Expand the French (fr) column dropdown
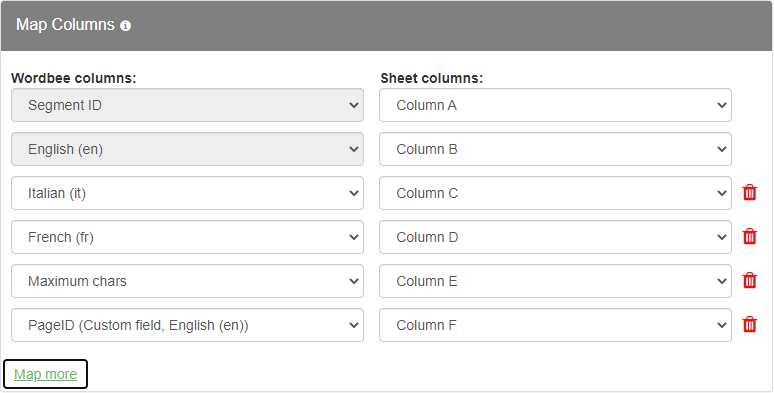This screenshot has height=393, width=774. [x=188, y=237]
